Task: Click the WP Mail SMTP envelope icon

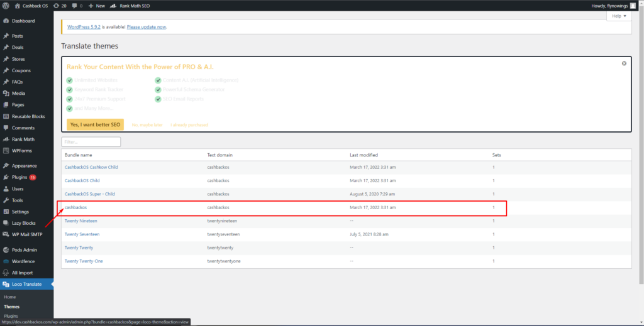Action: pyautogui.click(x=6, y=235)
